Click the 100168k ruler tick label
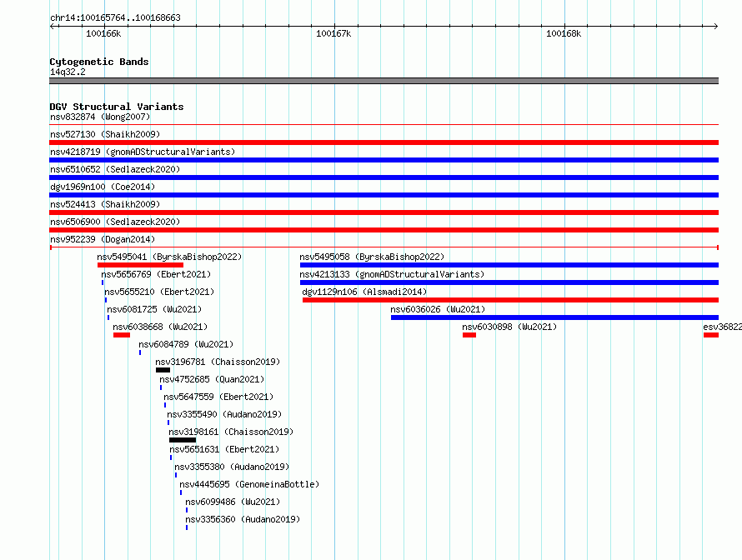The width and height of the screenshot is (742, 560). (x=563, y=33)
